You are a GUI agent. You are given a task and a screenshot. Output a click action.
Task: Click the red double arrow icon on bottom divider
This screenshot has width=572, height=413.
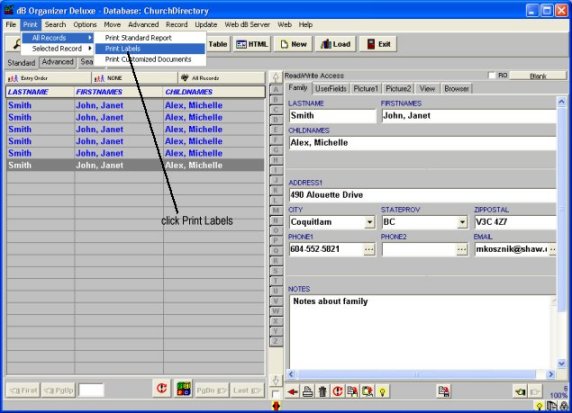276,406
